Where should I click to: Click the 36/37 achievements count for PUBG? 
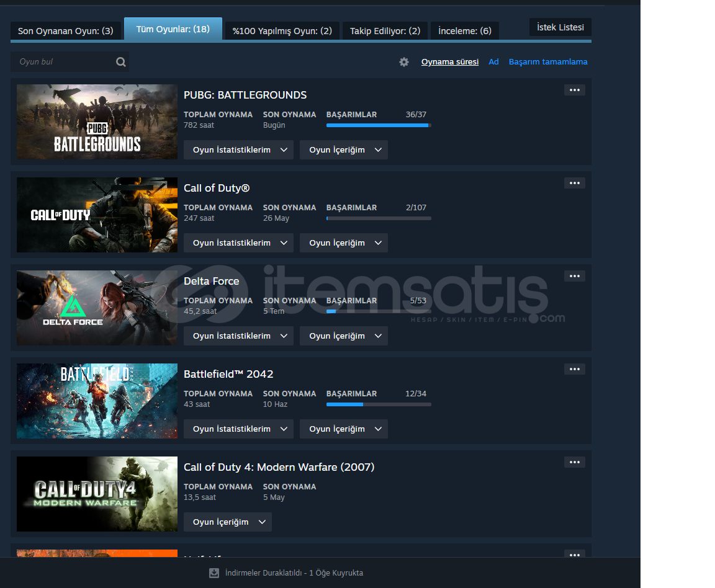pyautogui.click(x=416, y=114)
